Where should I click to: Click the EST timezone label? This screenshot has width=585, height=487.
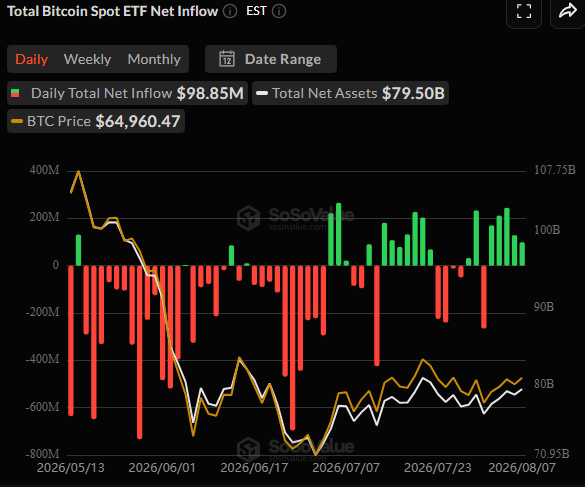[256, 11]
